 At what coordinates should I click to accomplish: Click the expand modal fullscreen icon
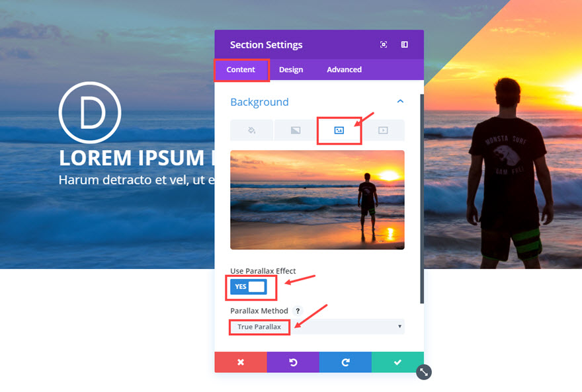[384, 44]
